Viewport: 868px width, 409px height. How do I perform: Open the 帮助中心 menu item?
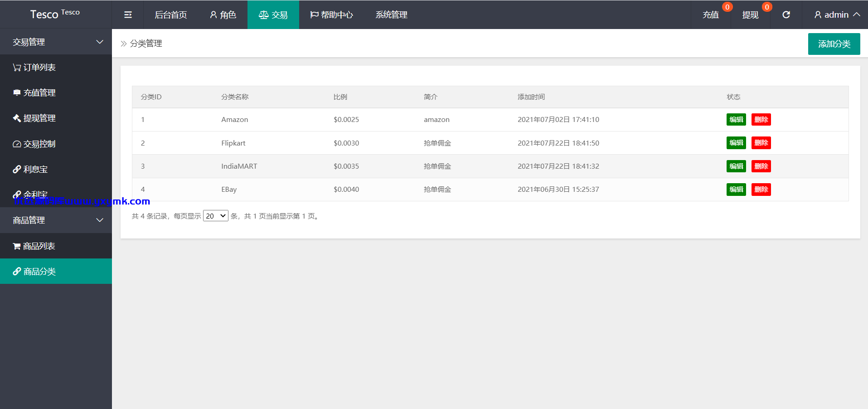331,15
